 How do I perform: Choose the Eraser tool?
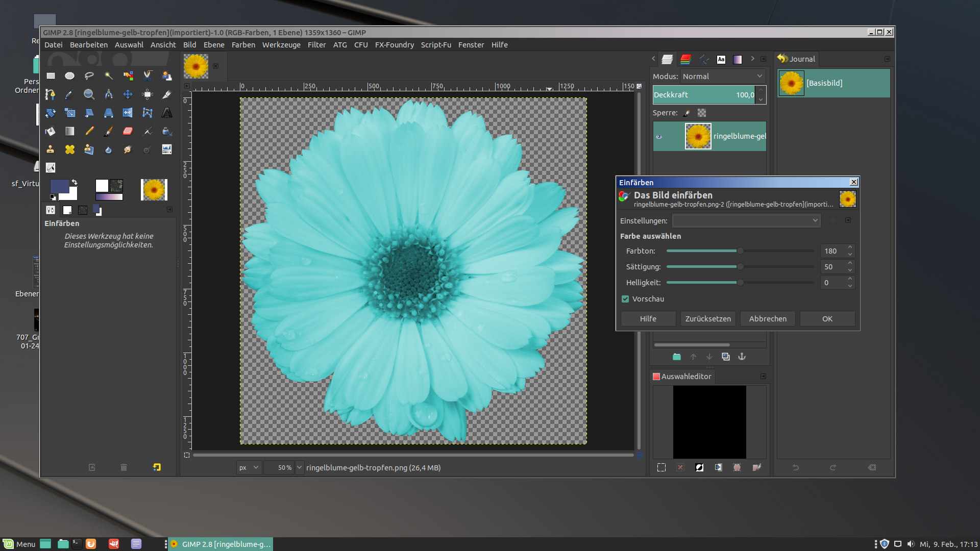point(128,131)
